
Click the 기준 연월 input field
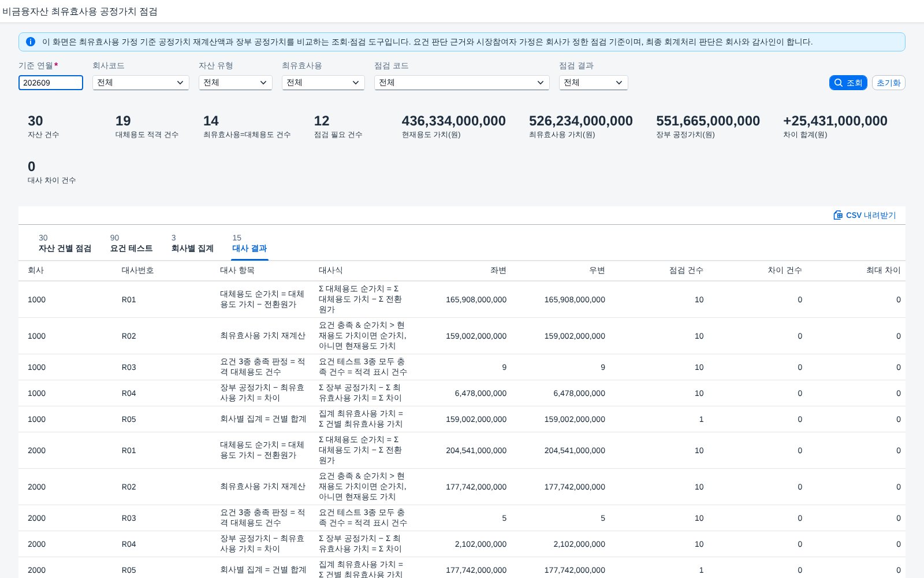(x=51, y=83)
